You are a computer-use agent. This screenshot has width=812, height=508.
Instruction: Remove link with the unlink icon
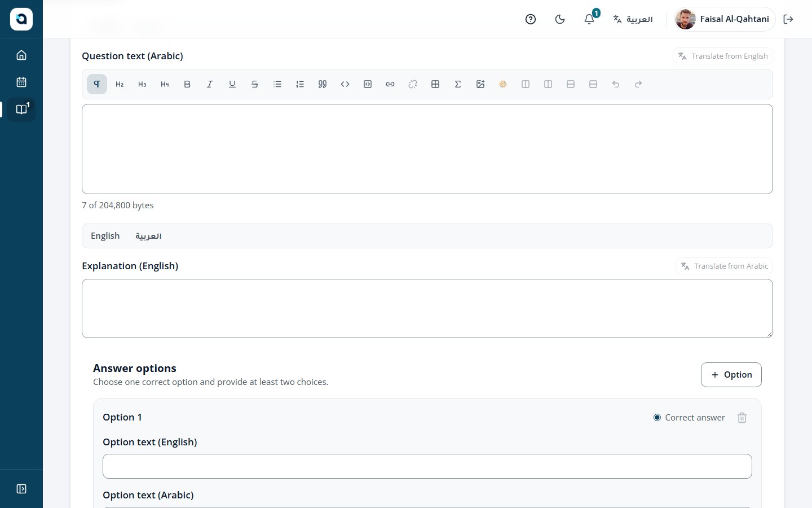413,84
